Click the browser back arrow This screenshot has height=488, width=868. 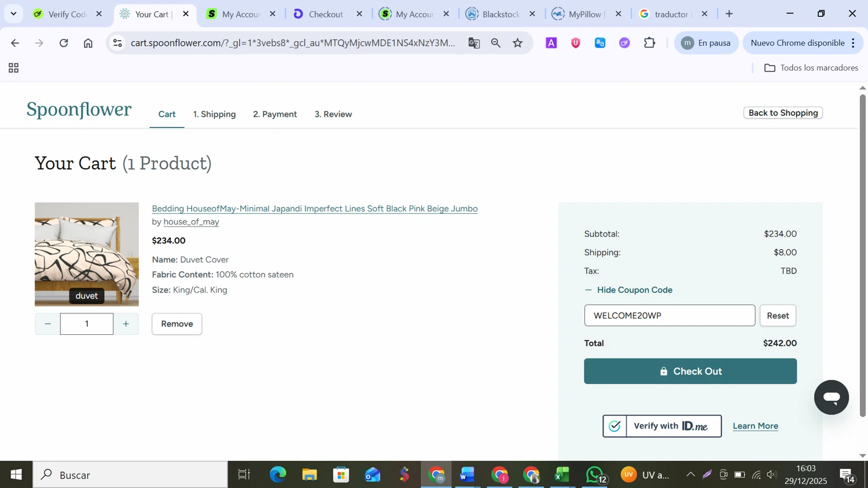[x=15, y=43]
